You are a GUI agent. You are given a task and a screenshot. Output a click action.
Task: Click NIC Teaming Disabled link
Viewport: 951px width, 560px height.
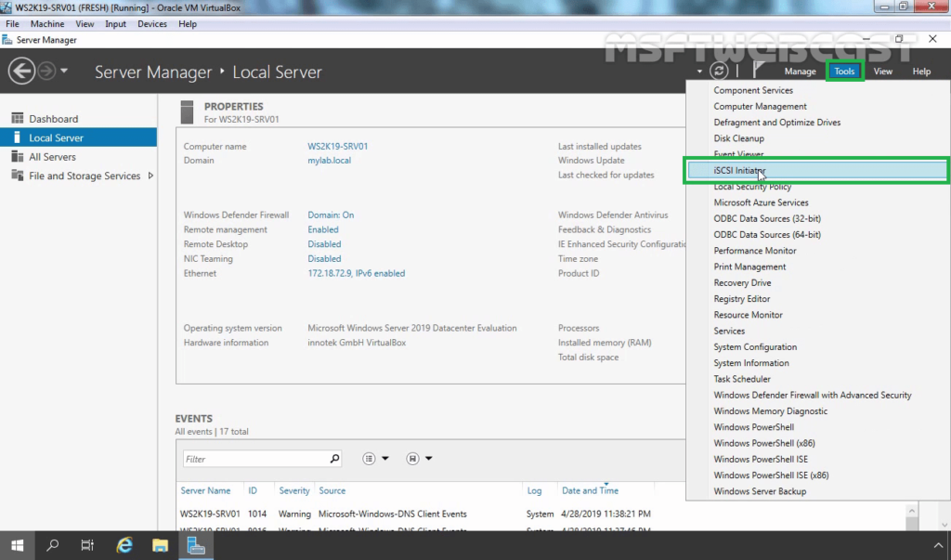click(324, 258)
